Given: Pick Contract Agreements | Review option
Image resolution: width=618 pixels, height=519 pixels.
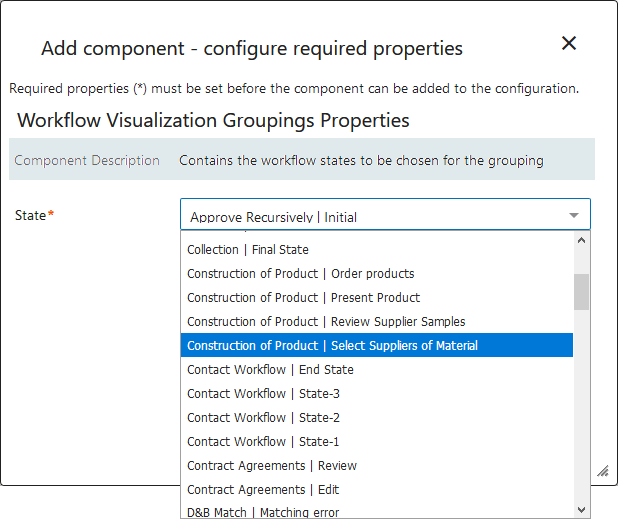Looking at the screenshot, I should [x=272, y=466].
